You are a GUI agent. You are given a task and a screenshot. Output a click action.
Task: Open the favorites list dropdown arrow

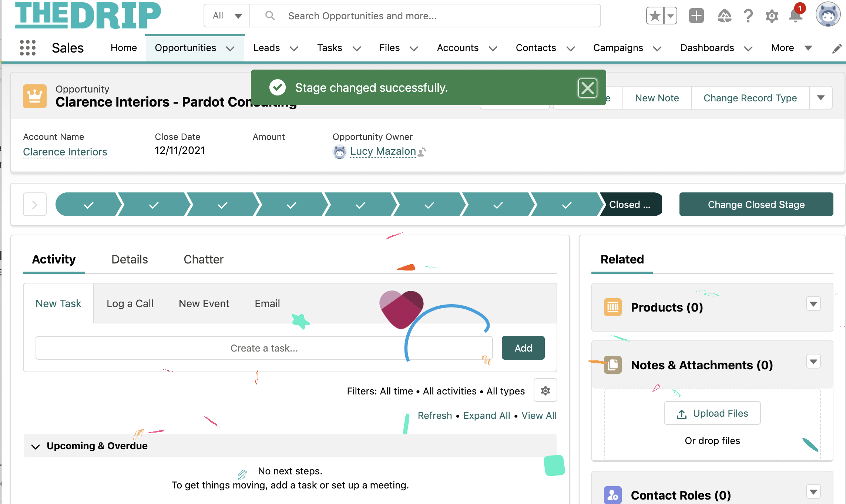(670, 16)
